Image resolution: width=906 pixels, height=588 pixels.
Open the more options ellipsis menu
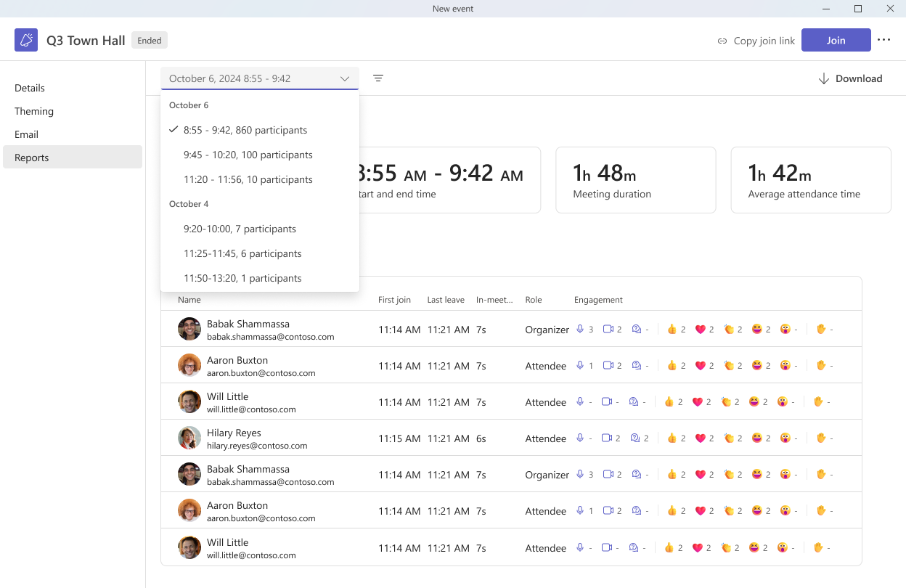883,40
